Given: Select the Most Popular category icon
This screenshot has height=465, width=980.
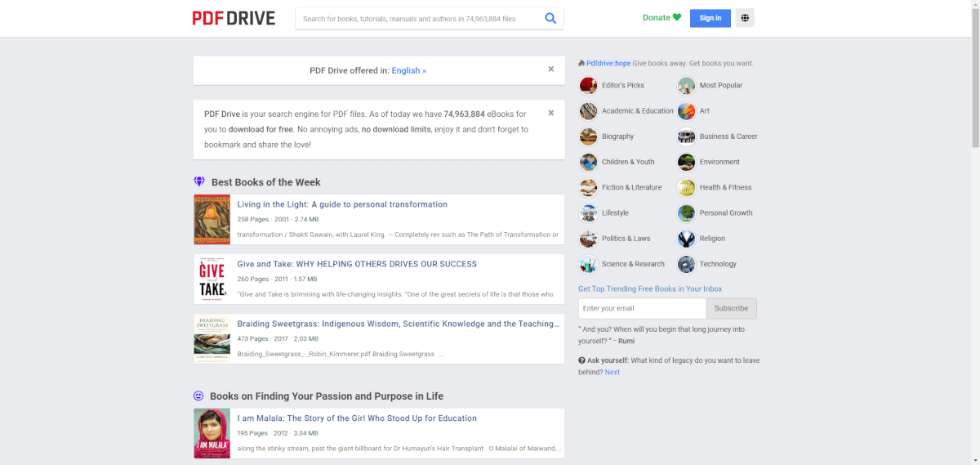Looking at the screenshot, I should tap(686, 86).
